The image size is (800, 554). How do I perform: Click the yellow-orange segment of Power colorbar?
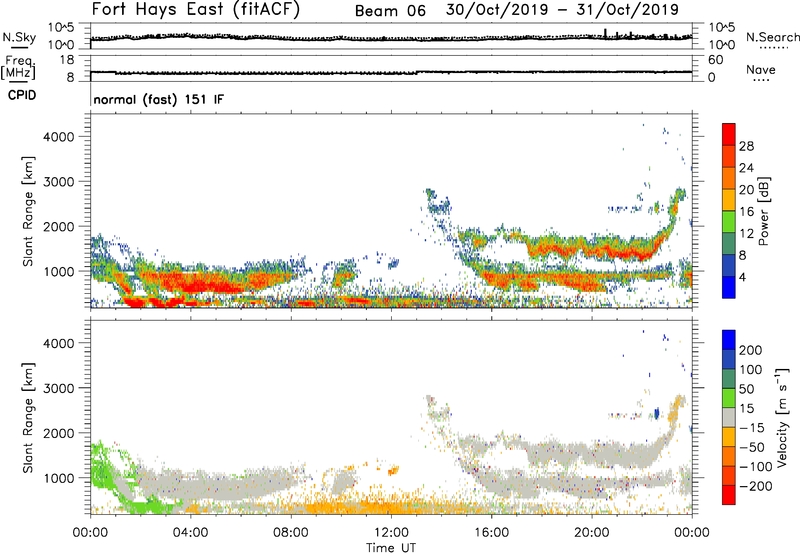point(729,199)
